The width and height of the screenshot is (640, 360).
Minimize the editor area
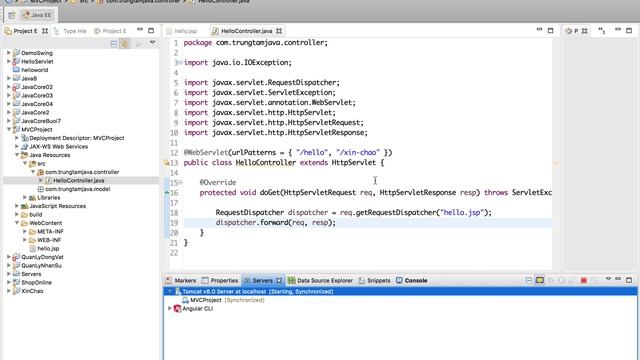point(539,30)
